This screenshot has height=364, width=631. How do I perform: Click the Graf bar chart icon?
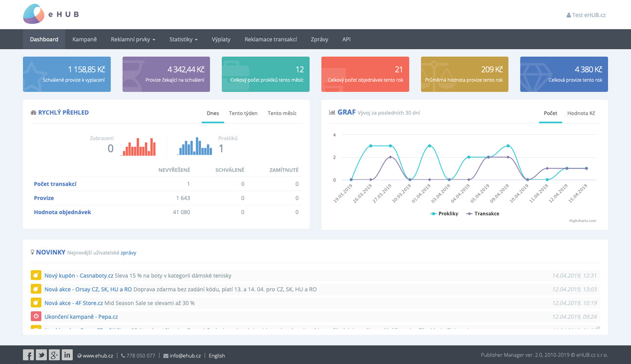[332, 112]
